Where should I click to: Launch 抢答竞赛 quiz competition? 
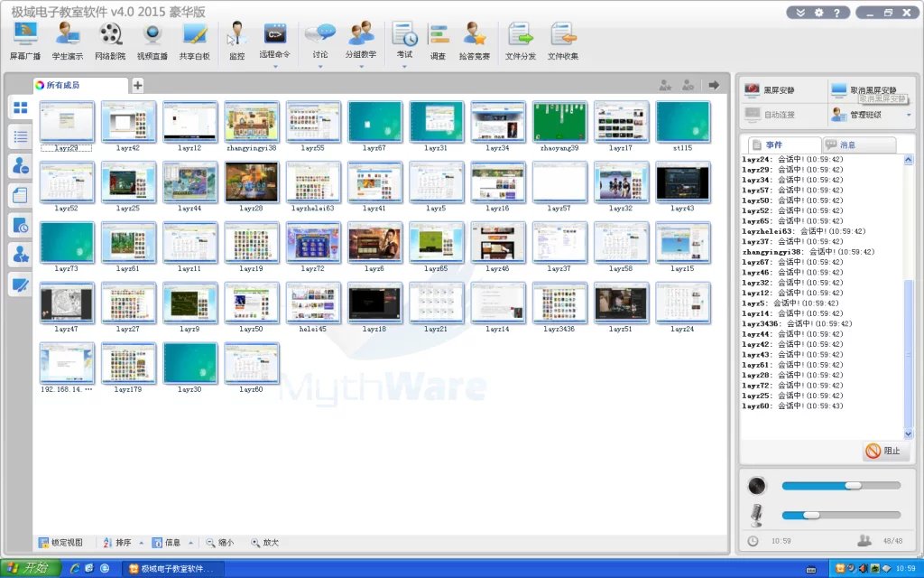475,41
